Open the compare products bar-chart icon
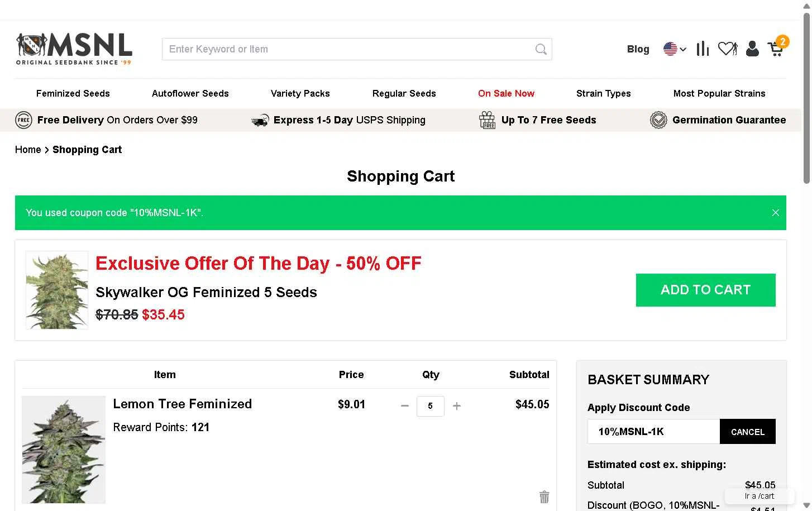 tap(703, 49)
